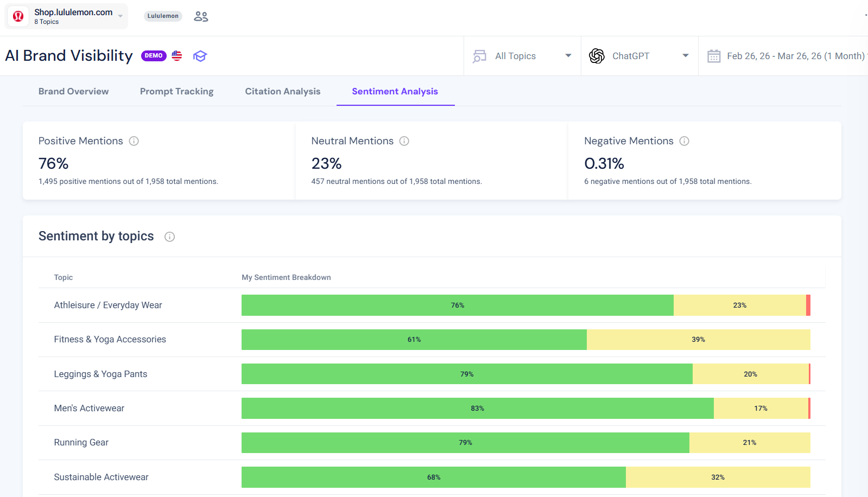Click Athleisure yellow 23% neutral bar
The image size is (868, 497).
click(x=740, y=305)
